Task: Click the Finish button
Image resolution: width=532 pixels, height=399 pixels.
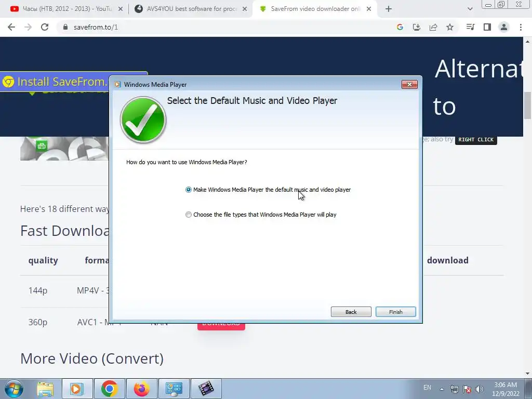Action: pyautogui.click(x=395, y=312)
